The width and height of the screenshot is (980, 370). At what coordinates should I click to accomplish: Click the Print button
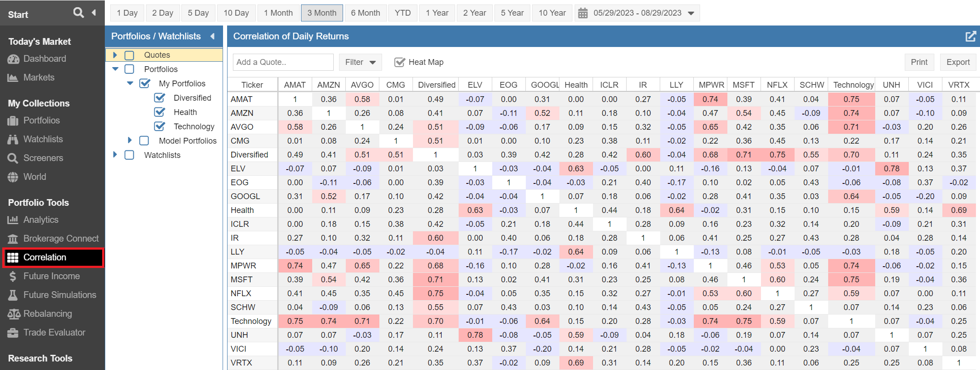(919, 62)
